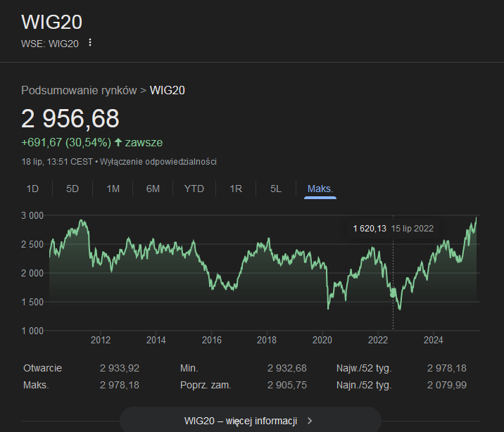Click the 'WIG20' page title

[x=52, y=22]
